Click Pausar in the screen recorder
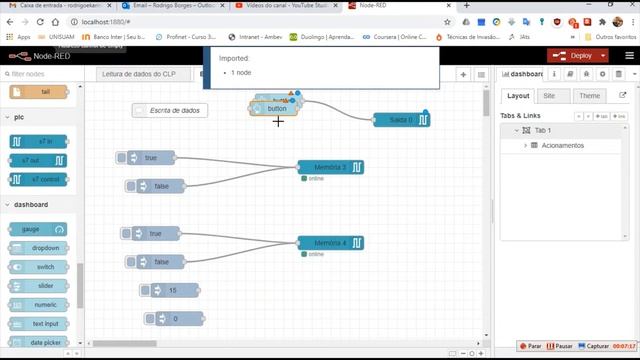Viewport: 640px width, 360px height. pos(560,346)
